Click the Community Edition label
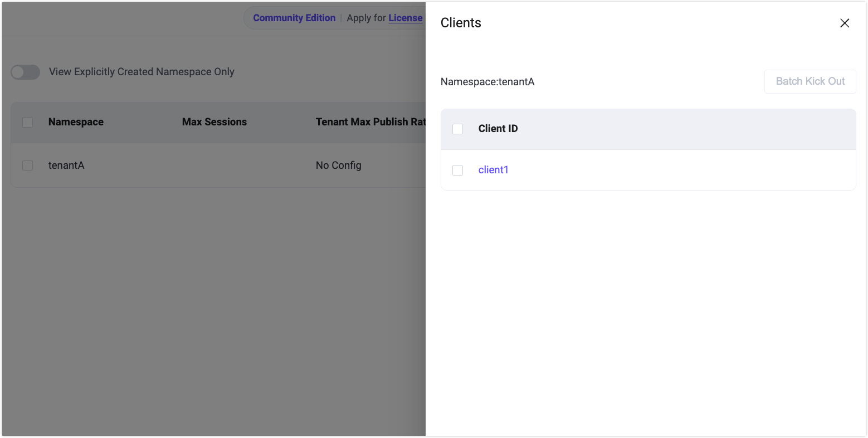The height and width of the screenshot is (438, 868). coord(294,18)
